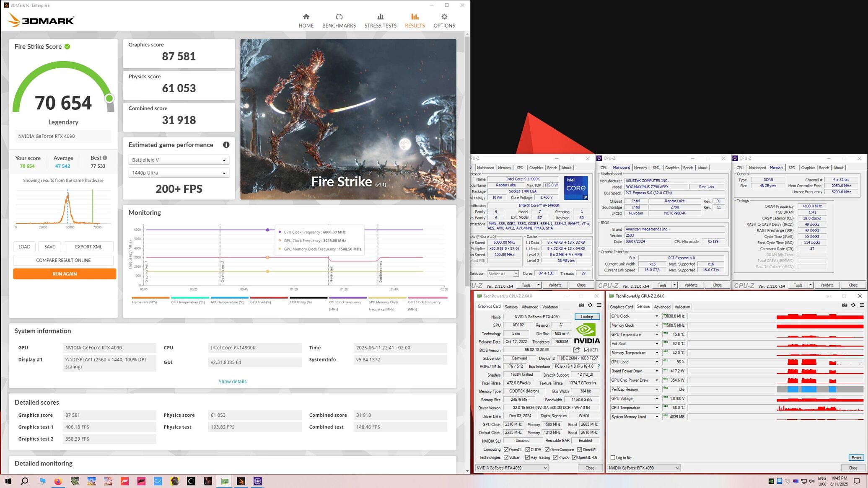Click the GPU Load (%) red legend bar
The width and height of the screenshot is (868, 488).
click(269, 298)
